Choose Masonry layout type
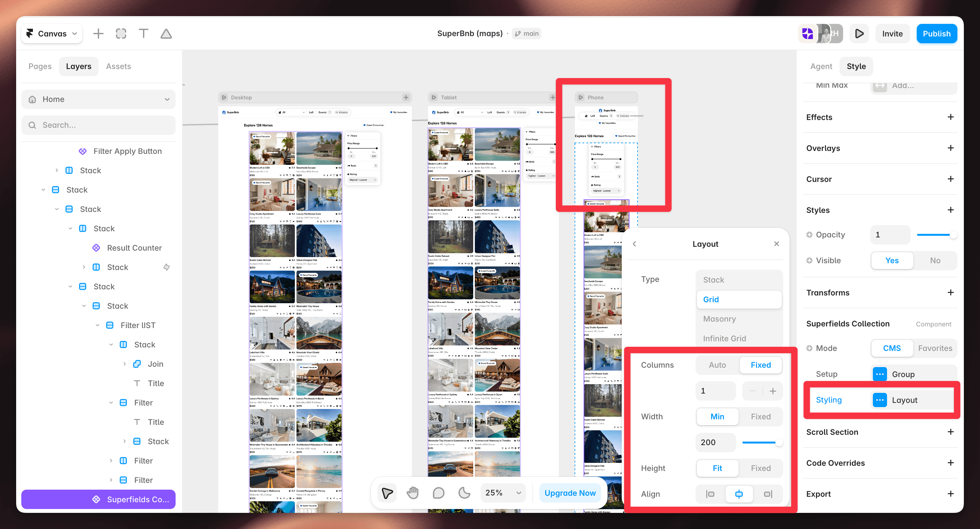The image size is (980, 529). tap(739, 319)
